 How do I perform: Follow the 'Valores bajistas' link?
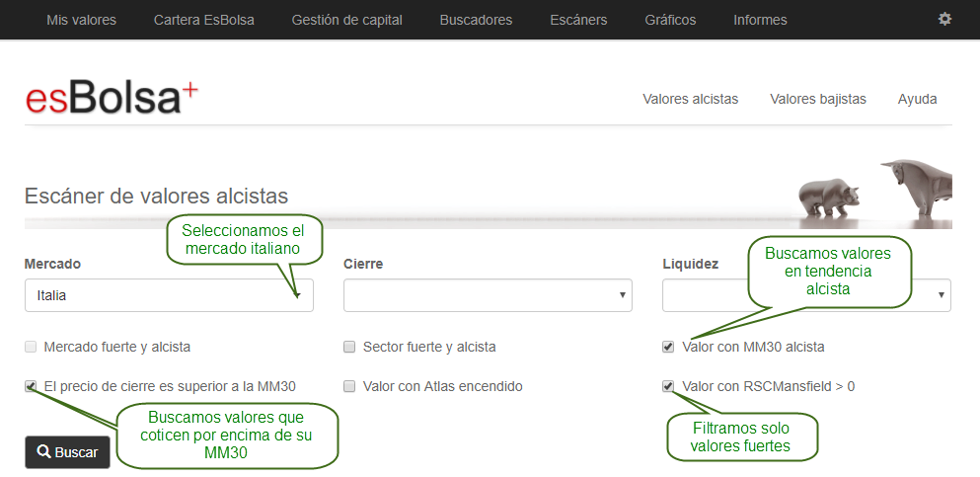coord(817,99)
